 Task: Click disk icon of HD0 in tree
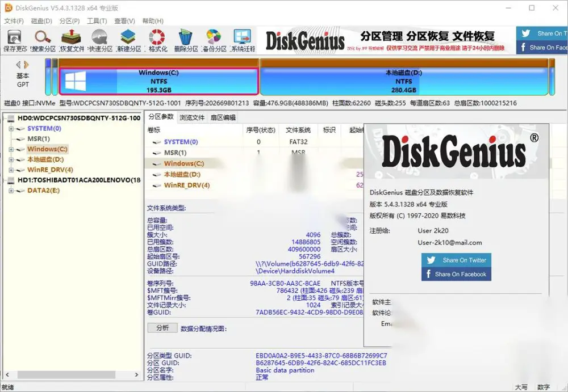[x=11, y=118]
